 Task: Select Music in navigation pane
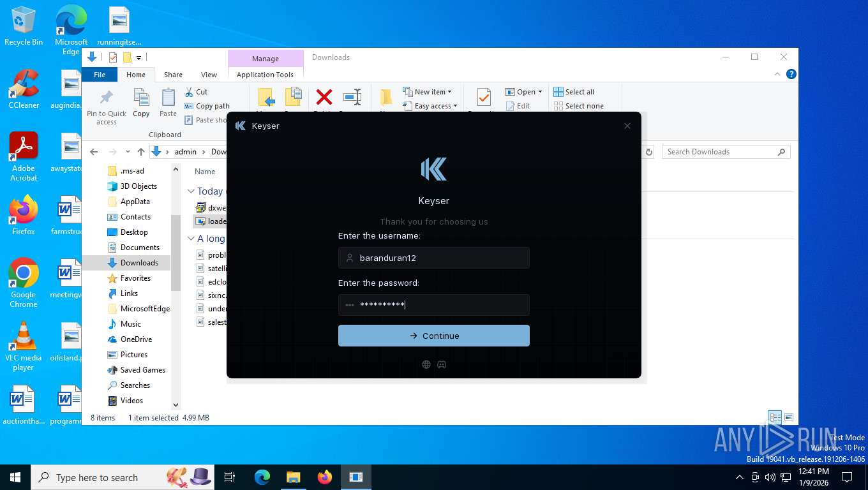(x=130, y=324)
